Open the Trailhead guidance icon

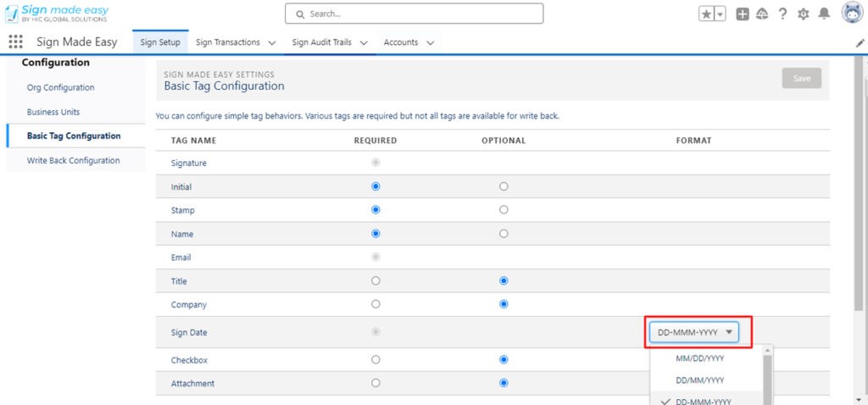click(762, 14)
